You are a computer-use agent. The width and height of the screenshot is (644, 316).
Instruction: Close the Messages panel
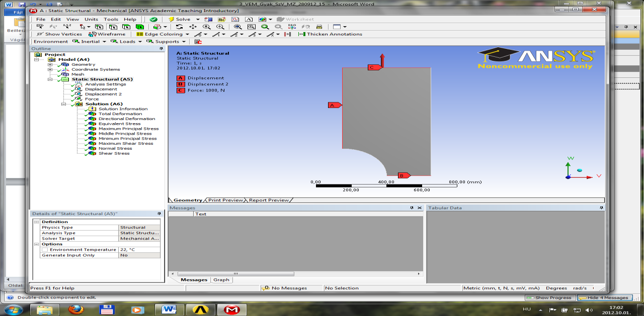point(420,207)
